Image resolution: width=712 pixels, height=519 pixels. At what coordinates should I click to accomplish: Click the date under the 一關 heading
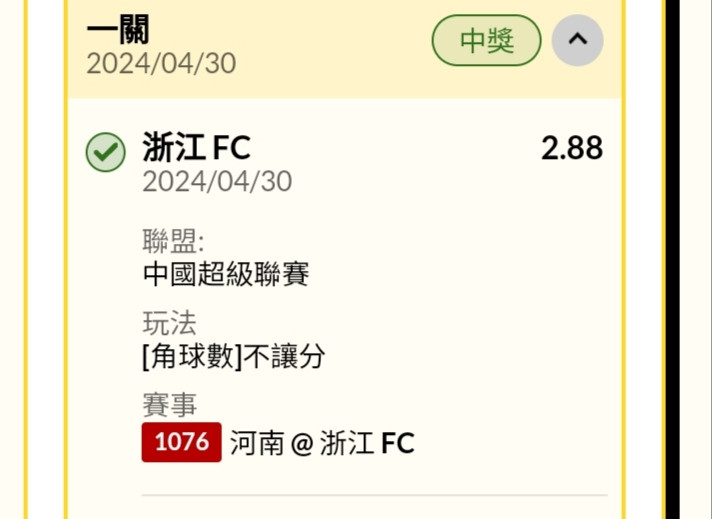(161, 64)
